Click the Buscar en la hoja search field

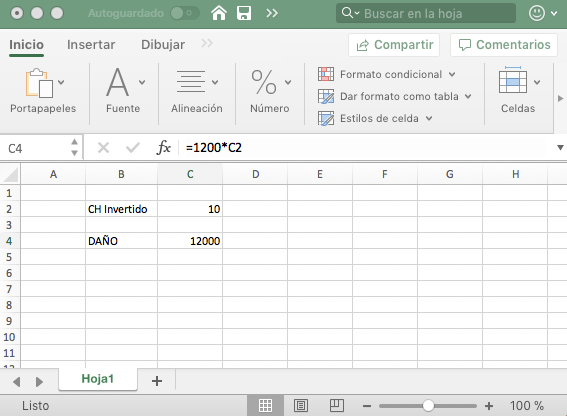pos(426,13)
